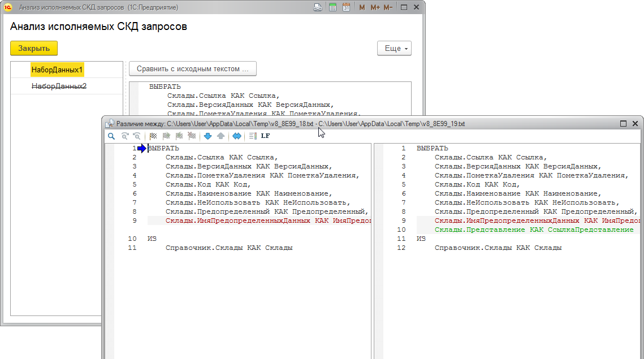
Task: Click Склады.Ссылка line in main window query
Action: (x=223, y=96)
